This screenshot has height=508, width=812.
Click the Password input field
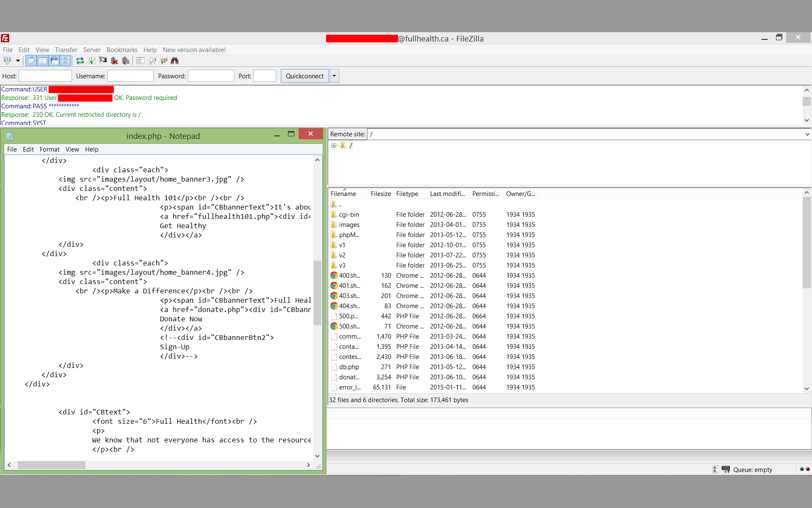(x=211, y=76)
